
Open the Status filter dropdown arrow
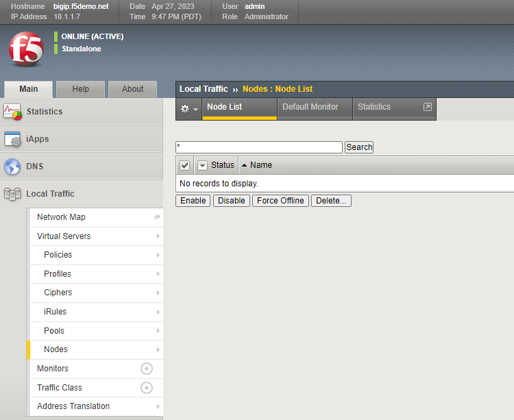(x=203, y=165)
